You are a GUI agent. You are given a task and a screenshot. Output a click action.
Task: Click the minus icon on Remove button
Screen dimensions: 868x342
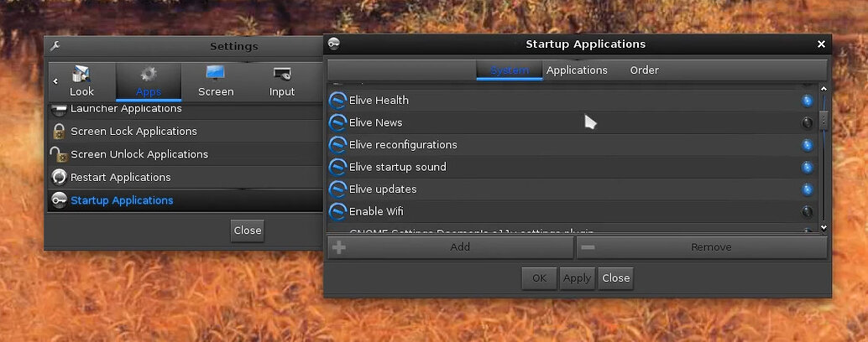pyautogui.click(x=588, y=247)
